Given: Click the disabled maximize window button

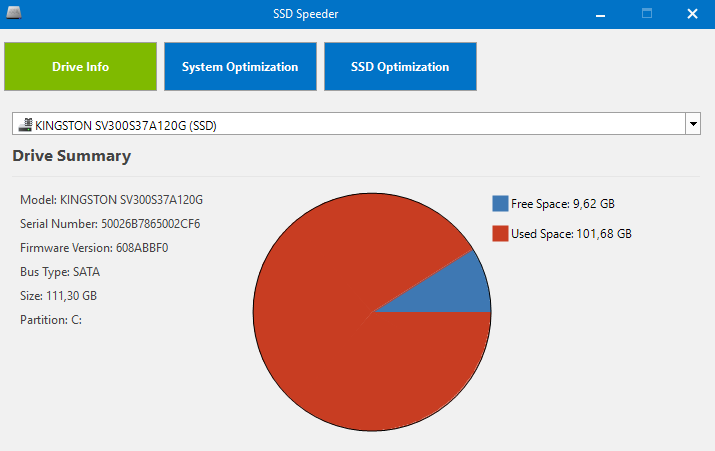Looking at the screenshot, I should point(647,14).
